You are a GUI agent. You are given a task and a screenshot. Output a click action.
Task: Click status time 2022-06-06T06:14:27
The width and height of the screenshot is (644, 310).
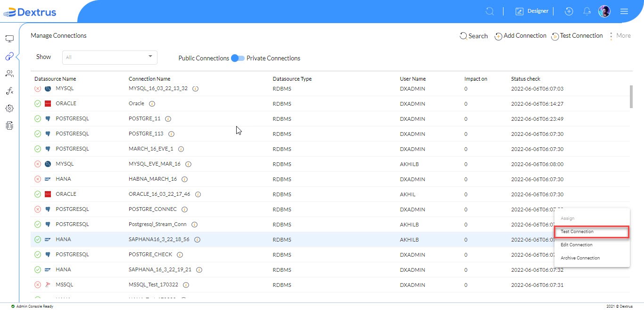[537, 104]
